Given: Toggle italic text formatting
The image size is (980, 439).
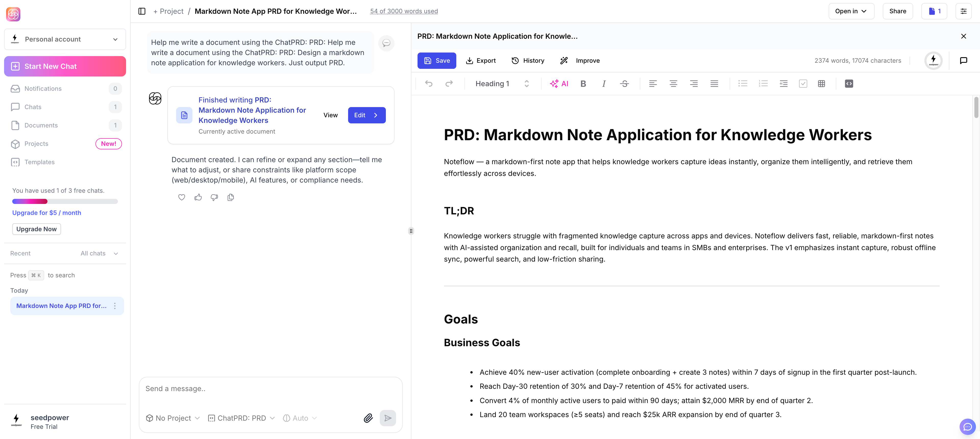Looking at the screenshot, I should (604, 84).
